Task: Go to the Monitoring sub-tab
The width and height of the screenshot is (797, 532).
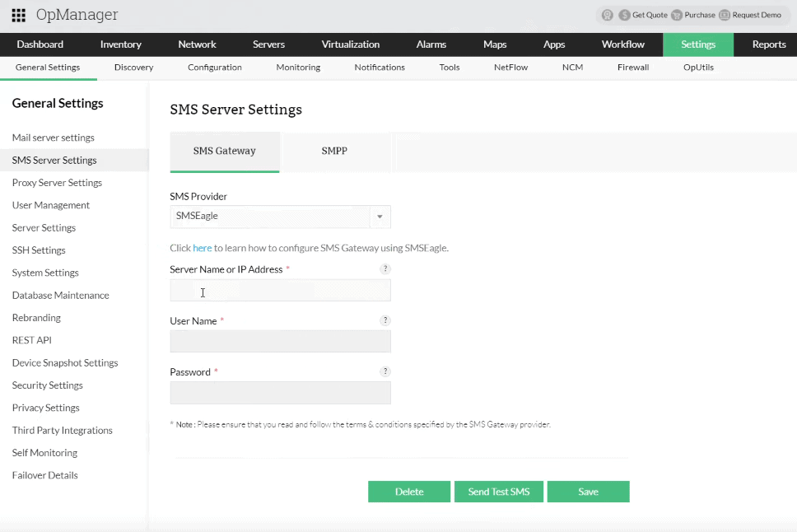Action: pyautogui.click(x=298, y=68)
